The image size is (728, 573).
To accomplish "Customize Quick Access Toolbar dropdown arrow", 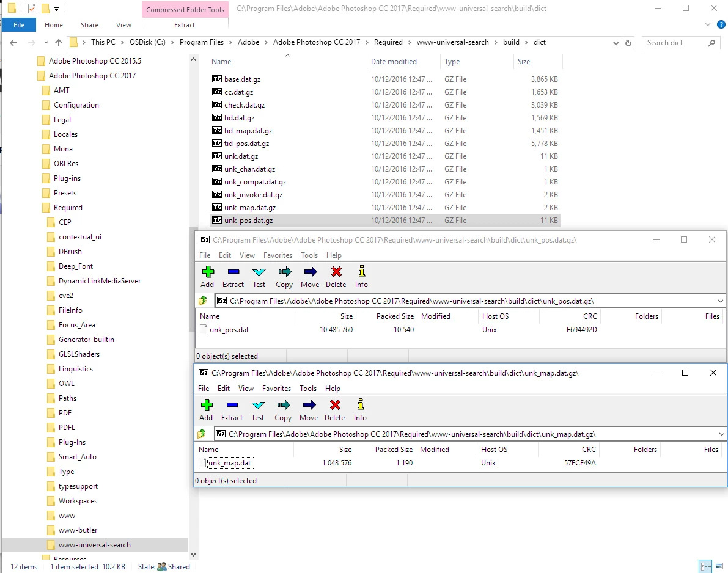I will pyautogui.click(x=56, y=9).
